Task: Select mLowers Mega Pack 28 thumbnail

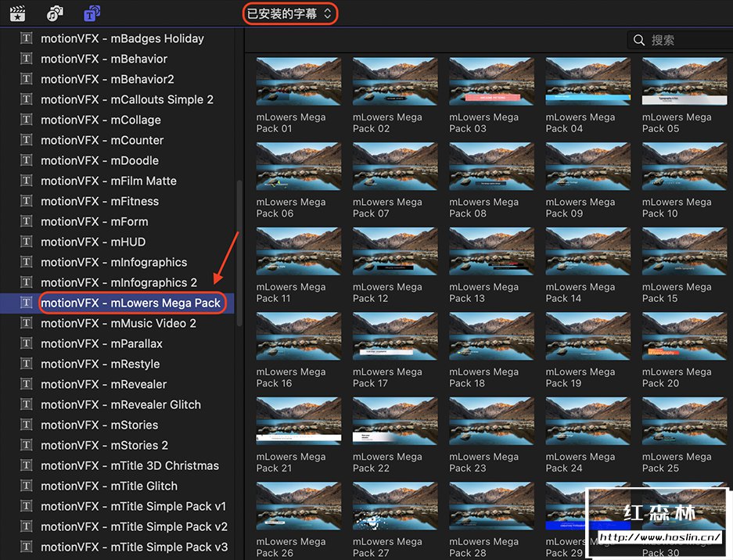Action: pos(491,506)
